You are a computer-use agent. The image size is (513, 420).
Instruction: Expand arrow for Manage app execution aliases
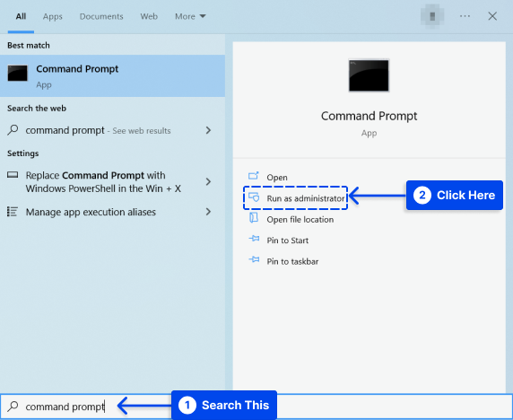click(208, 212)
